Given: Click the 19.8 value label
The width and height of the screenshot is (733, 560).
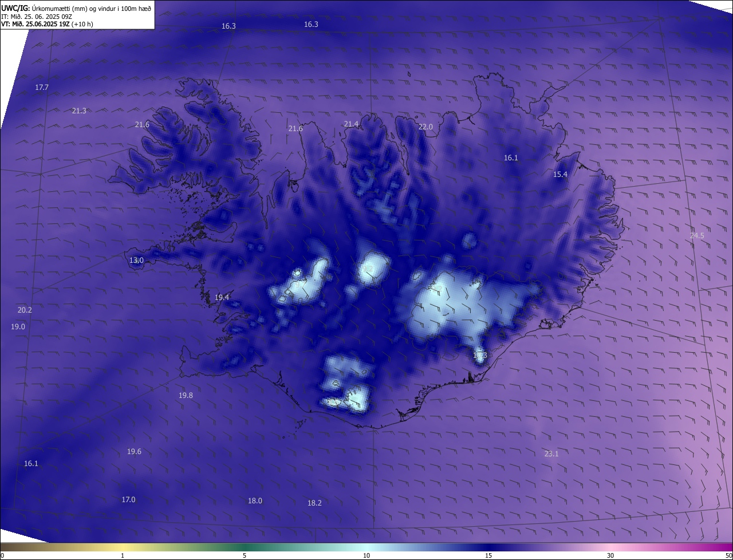Looking at the screenshot, I should coord(186,396).
